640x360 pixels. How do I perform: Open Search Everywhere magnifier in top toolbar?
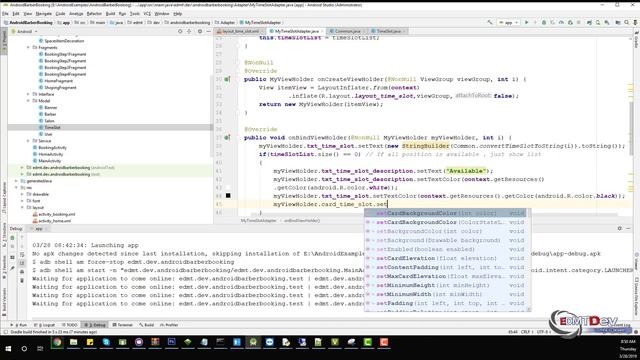(627, 22)
